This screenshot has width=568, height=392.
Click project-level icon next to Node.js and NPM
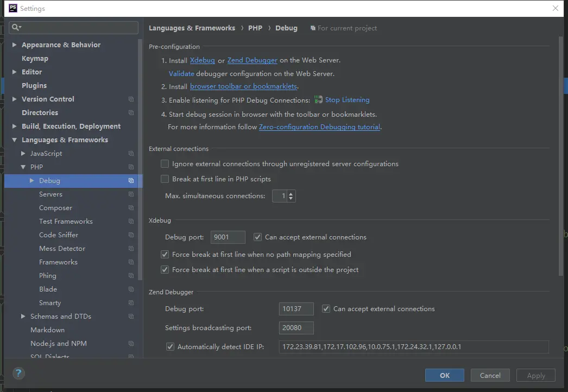tap(131, 344)
